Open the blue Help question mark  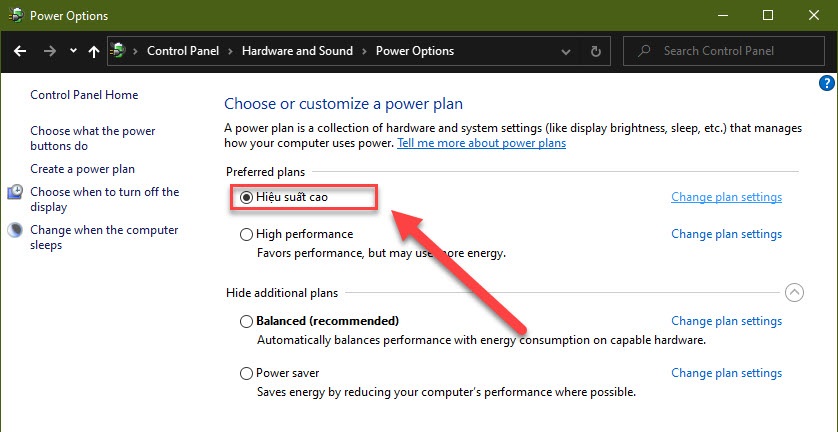[826, 83]
